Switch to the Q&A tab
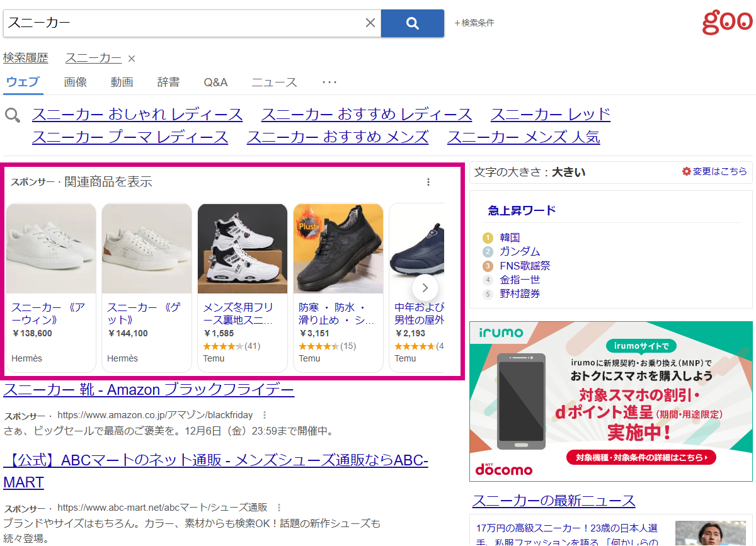The height and width of the screenshot is (546, 756). [x=215, y=82]
